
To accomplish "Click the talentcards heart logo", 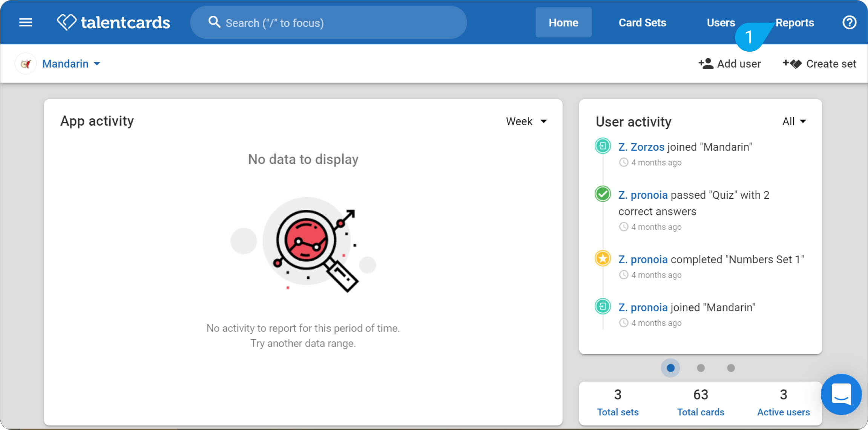I will click(x=67, y=22).
